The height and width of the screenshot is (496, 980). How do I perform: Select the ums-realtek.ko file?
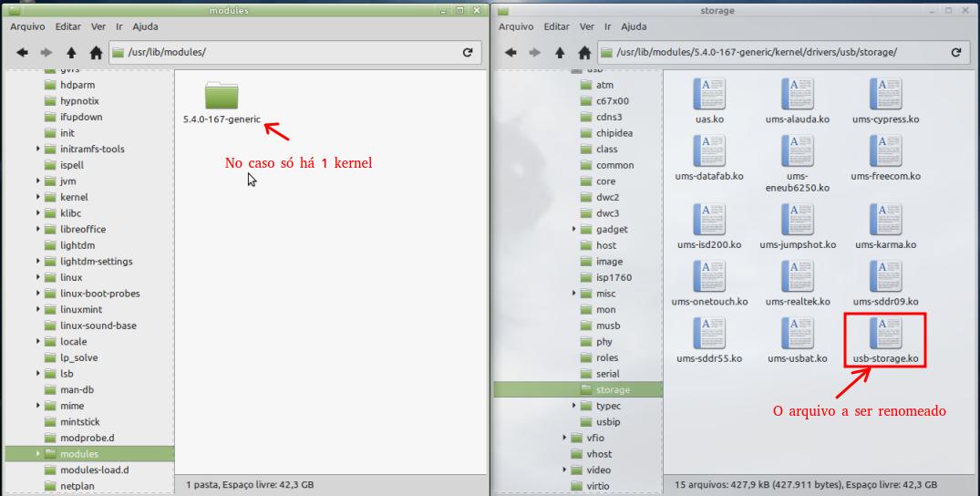click(798, 284)
